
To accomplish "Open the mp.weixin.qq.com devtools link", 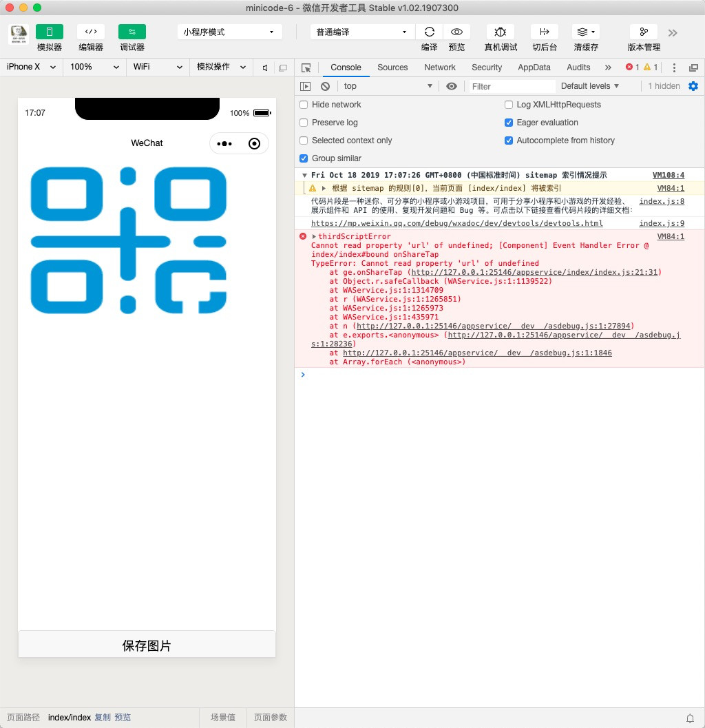I will (x=457, y=224).
